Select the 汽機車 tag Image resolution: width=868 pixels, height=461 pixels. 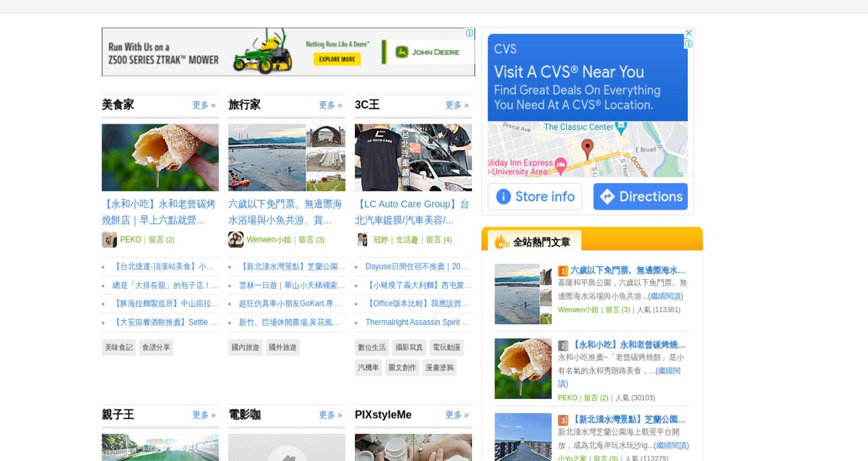click(368, 368)
